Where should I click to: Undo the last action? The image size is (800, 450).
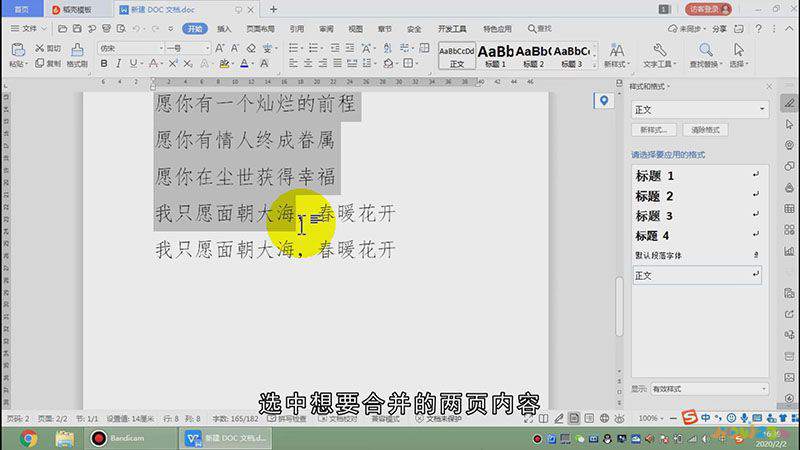pyautogui.click(x=136, y=29)
